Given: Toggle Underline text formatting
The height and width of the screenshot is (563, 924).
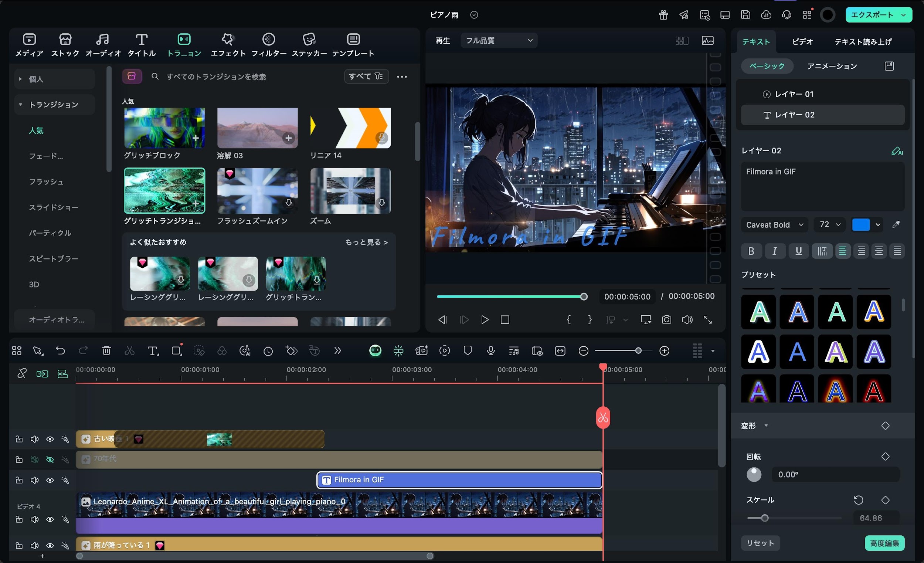Looking at the screenshot, I should tap(798, 251).
